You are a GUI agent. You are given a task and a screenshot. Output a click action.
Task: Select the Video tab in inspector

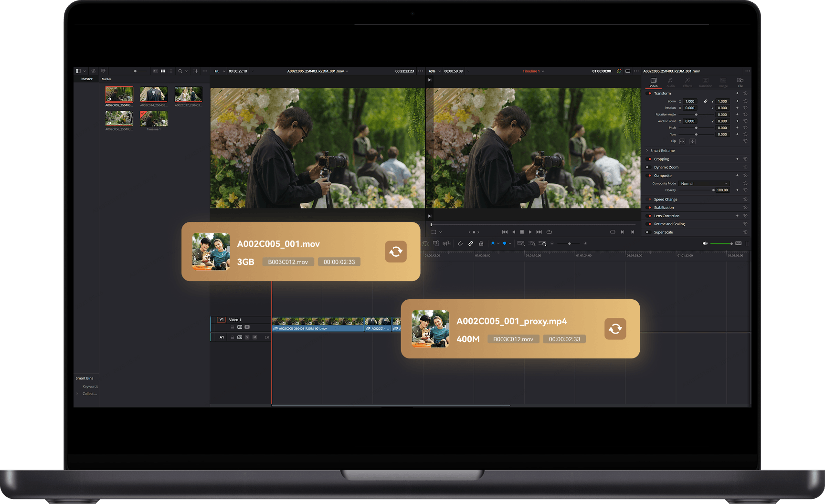pos(654,82)
